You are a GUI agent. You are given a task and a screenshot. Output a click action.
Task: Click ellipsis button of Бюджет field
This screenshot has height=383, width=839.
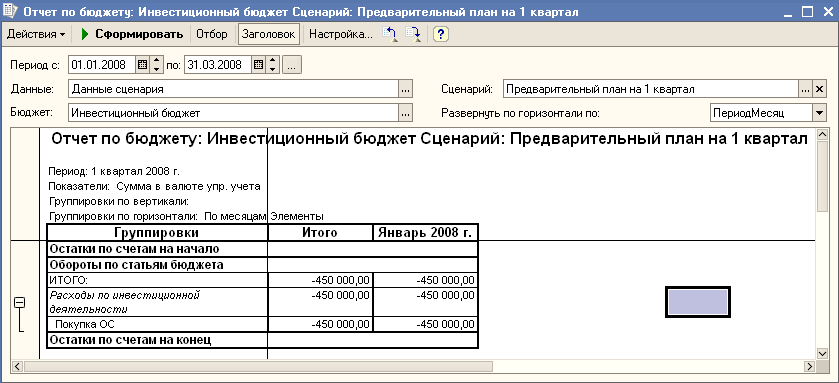click(x=406, y=113)
